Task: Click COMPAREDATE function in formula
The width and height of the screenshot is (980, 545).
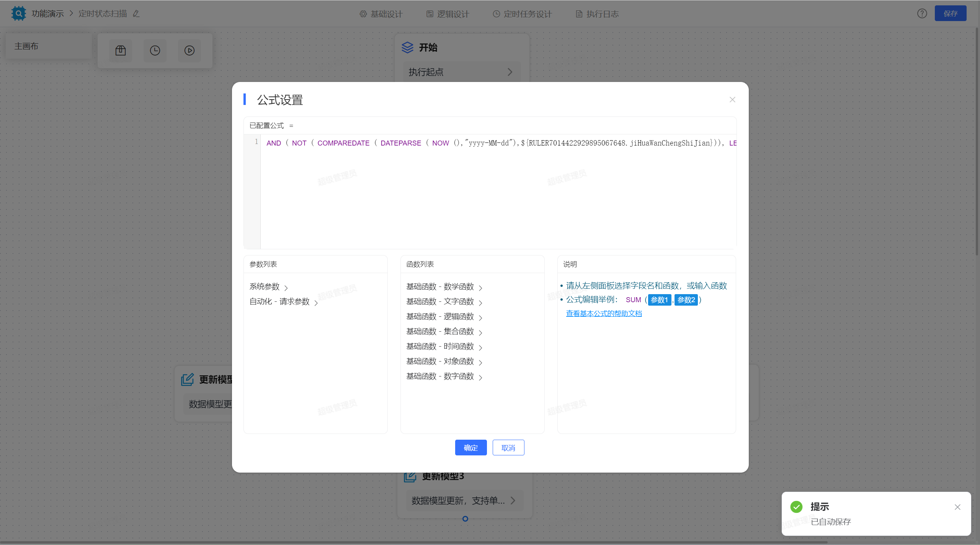Action: pos(343,143)
